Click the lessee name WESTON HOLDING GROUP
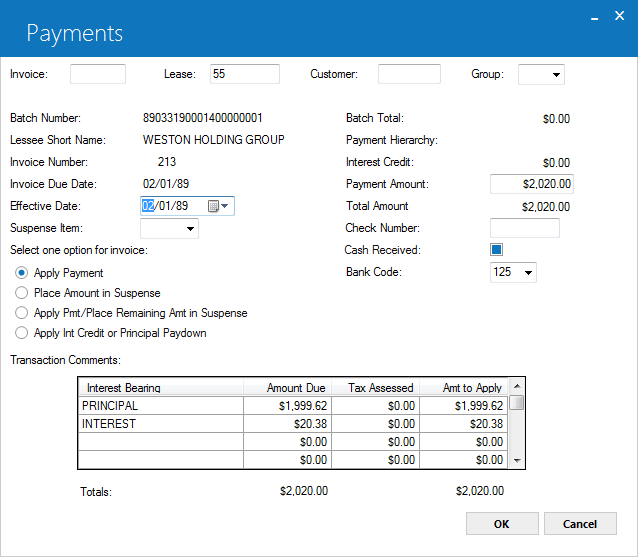Screen dimensions: 638x557 (214, 140)
